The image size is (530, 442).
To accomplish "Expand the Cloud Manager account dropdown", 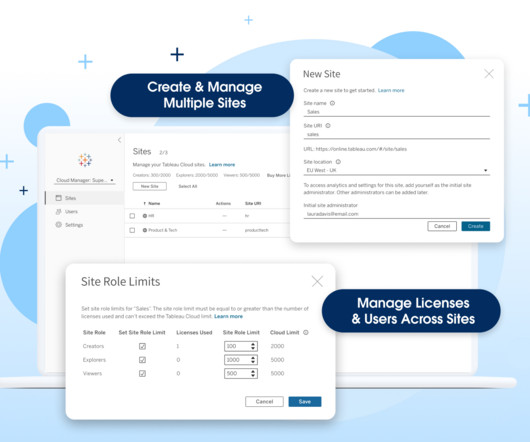I will [85, 180].
